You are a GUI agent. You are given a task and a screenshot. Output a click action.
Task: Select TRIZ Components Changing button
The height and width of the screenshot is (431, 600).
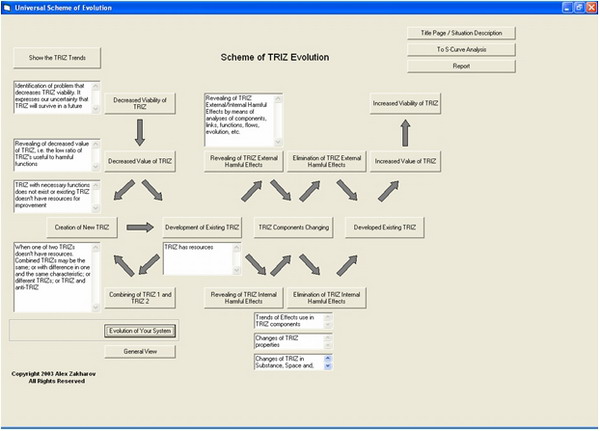[293, 227]
